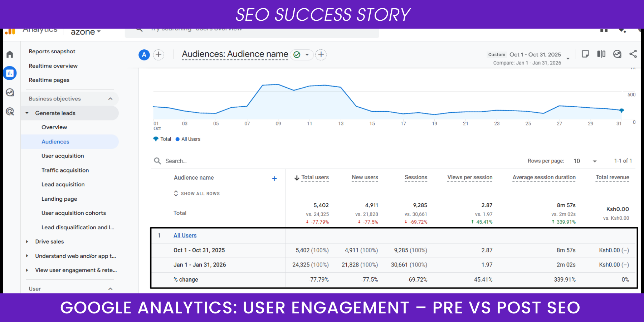Open the Insights icon in report toolbar
The width and height of the screenshot is (644, 322).
617,54
